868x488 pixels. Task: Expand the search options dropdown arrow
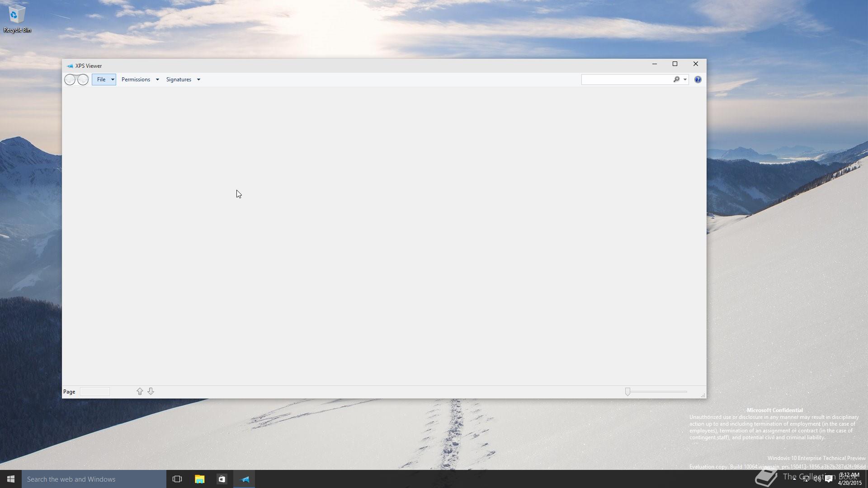tap(685, 80)
